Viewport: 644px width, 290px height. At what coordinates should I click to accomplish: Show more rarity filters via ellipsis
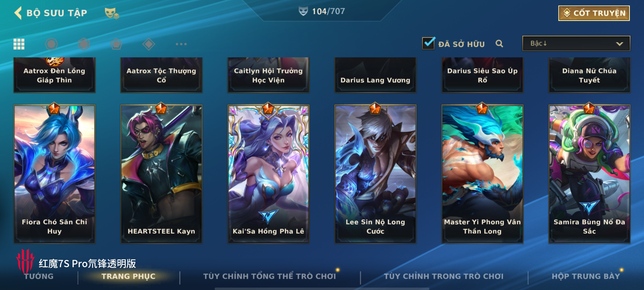point(181,44)
